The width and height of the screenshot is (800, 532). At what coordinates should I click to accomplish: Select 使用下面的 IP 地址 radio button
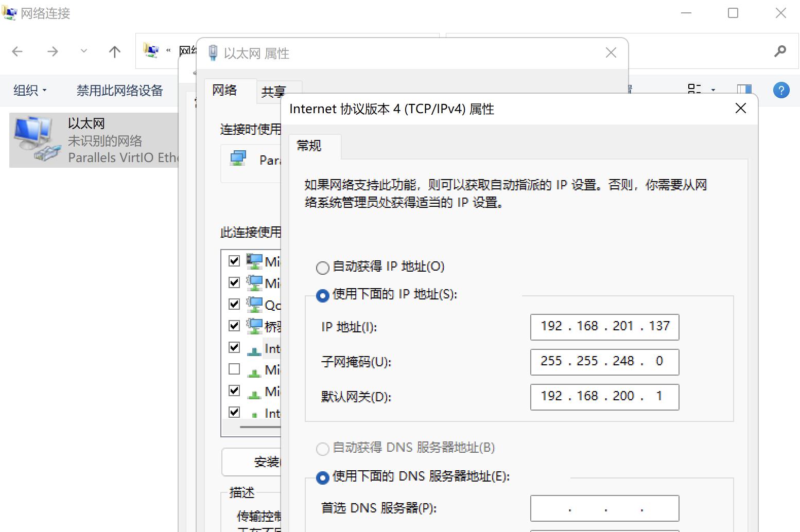pyautogui.click(x=323, y=295)
